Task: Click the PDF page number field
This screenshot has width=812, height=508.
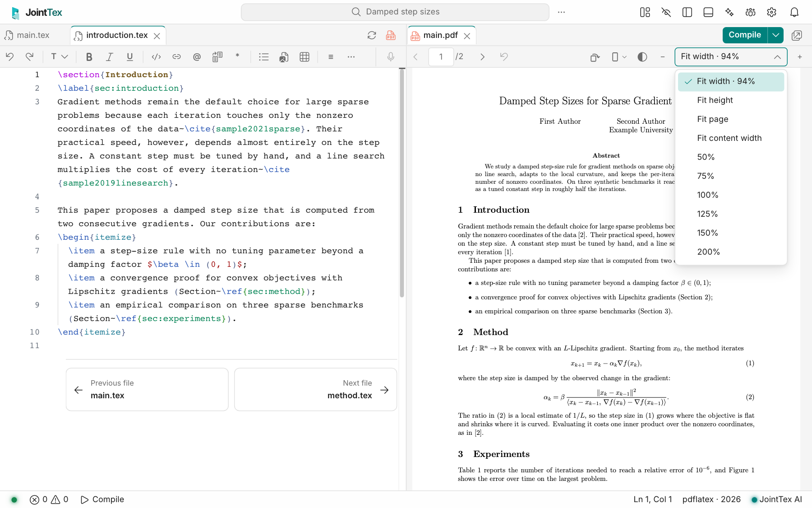Action: 441,56
